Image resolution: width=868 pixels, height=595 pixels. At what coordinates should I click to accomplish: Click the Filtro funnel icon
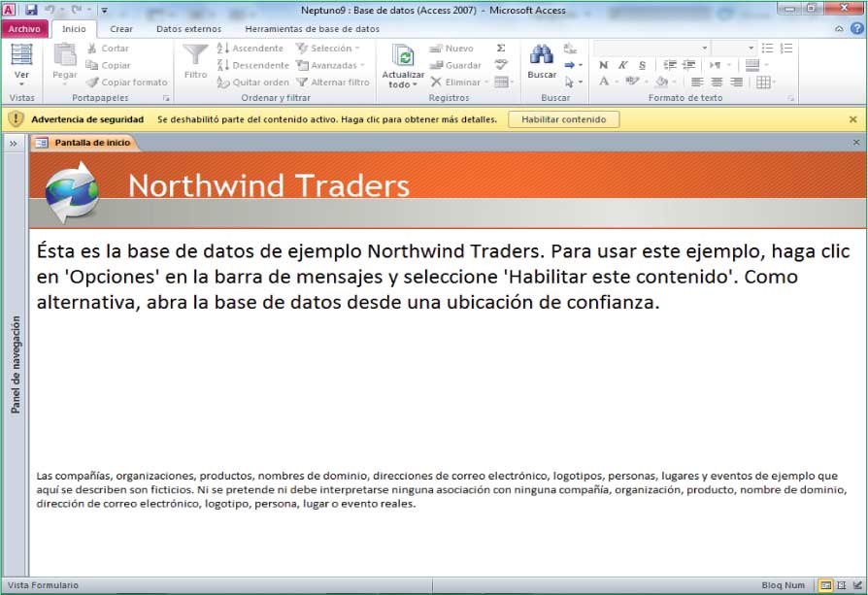[195, 54]
